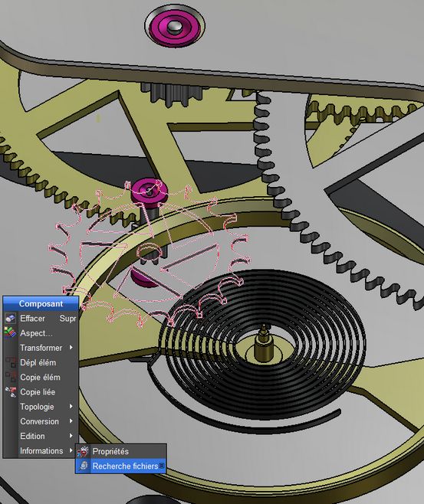Click the Dépl élém move icon
The width and height of the screenshot is (424, 504).
tap(10, 362)
